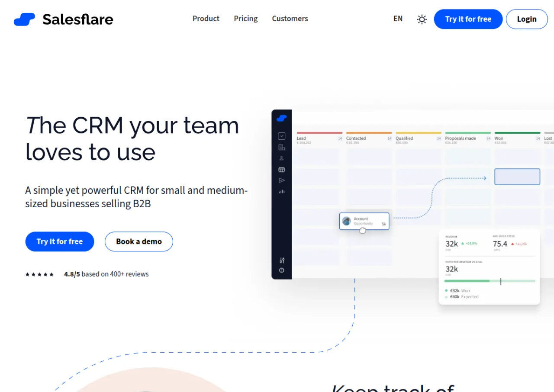Click the €40k Expected legend entry
The image size is (554, 392).
[x=462, y=297]
